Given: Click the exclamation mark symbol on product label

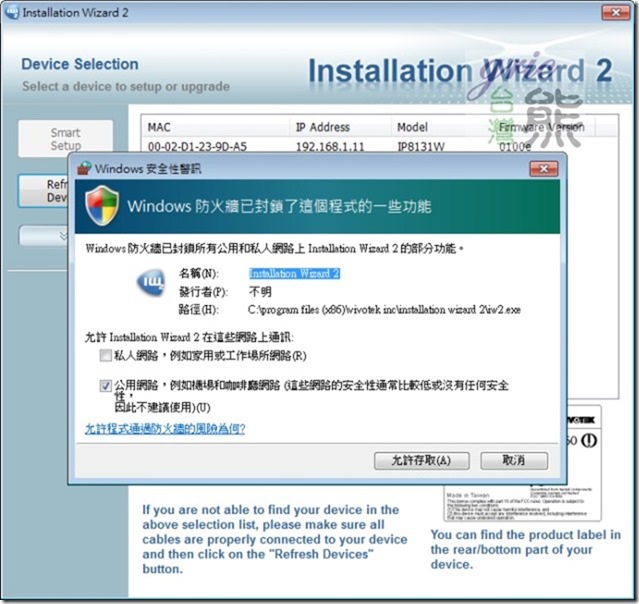Looking at the screenshot, I should pos(588,441).
